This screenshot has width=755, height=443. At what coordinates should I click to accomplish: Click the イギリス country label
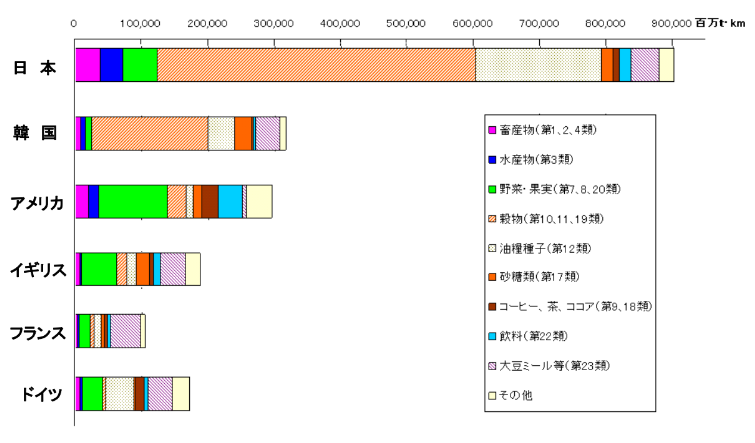point(38,270)
